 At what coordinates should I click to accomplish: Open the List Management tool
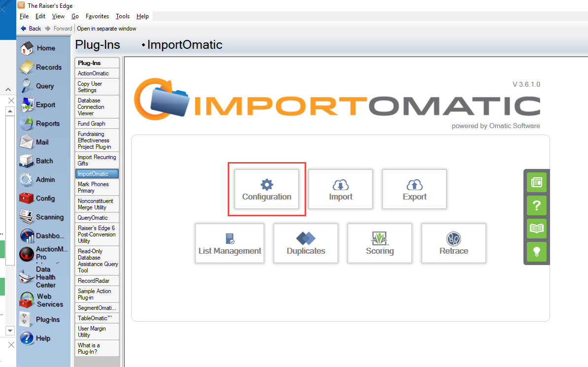pyautogui.click(x=229, y=243)
